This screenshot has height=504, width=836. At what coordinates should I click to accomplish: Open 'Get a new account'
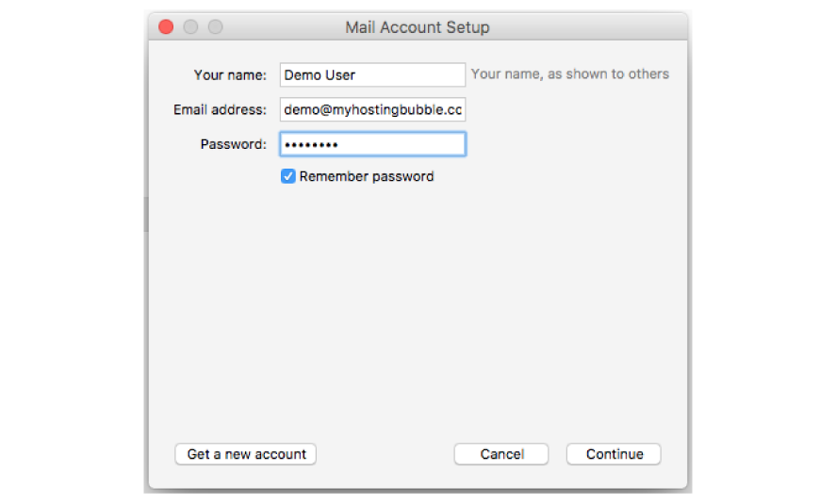[x=246, y=454]
